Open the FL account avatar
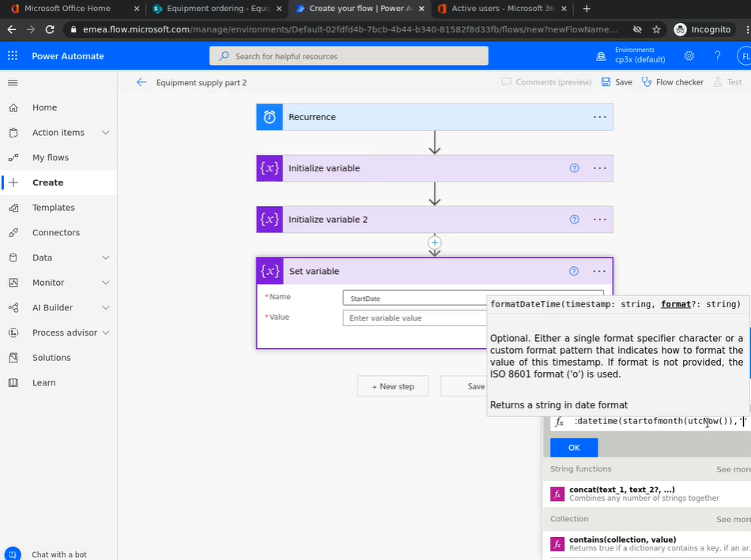This screenshot has width=751, height=560. click(744, 56)
